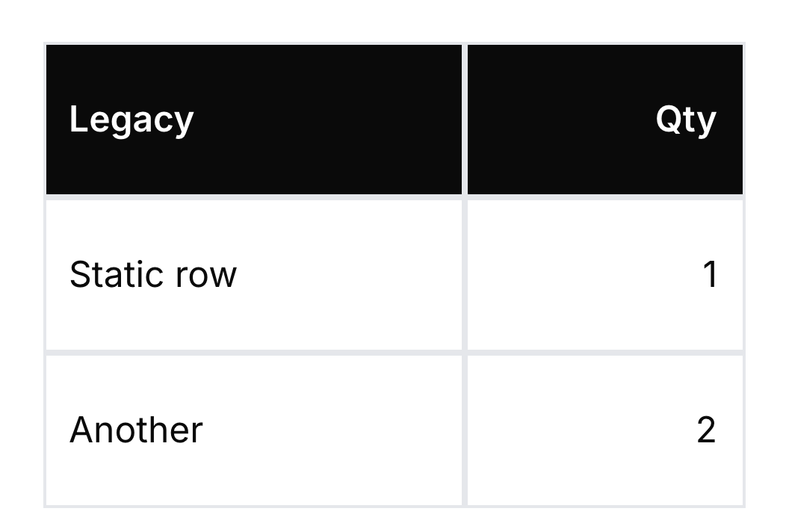Click the number 2 in Qty column
This screenshot has height=532, width=786.
click(706, 430)
